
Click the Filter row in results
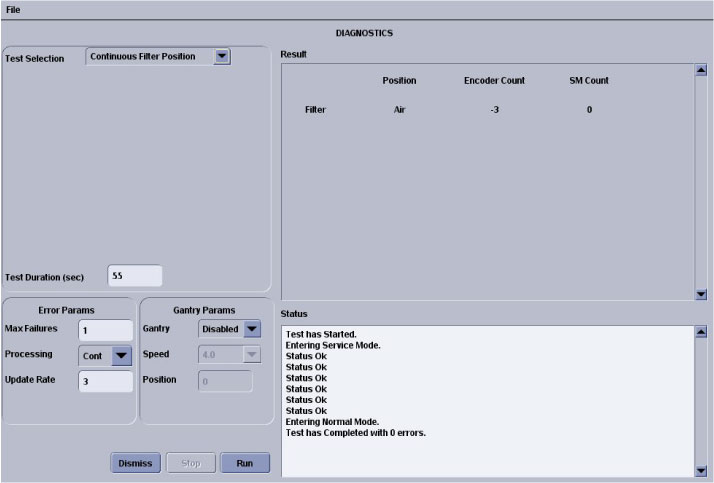tap(315, 109)
